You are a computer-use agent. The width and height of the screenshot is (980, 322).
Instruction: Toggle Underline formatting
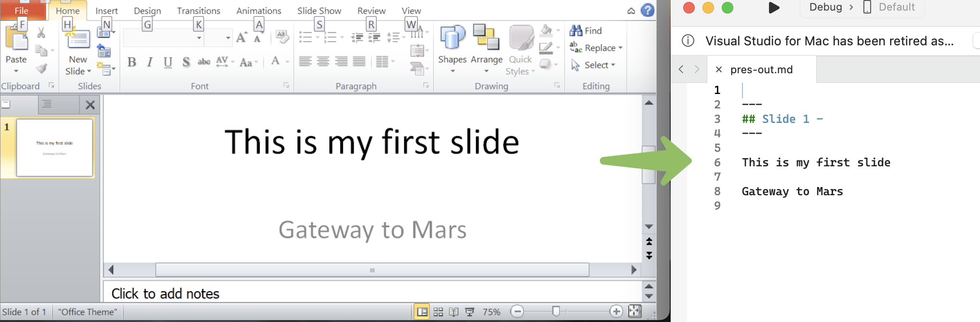click(168, 62)
